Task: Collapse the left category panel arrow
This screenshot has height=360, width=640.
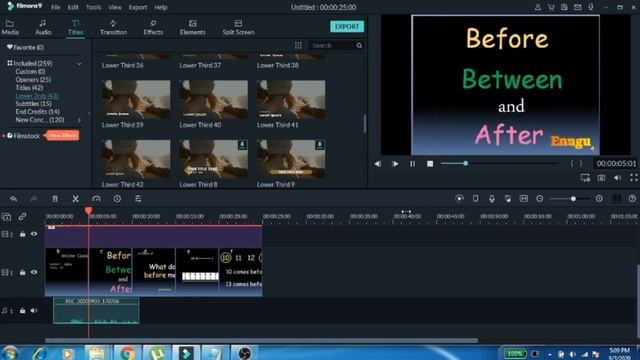Action: point(89,114)
